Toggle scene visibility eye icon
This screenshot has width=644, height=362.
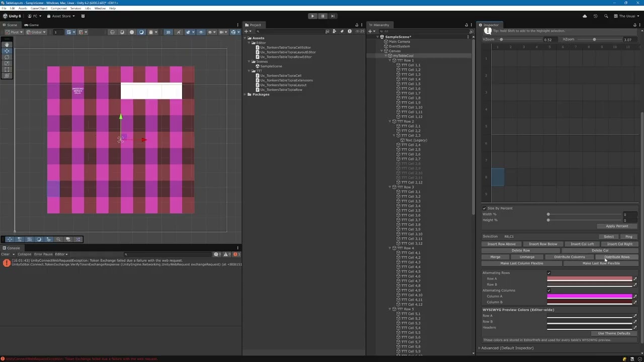coord(201,32)
